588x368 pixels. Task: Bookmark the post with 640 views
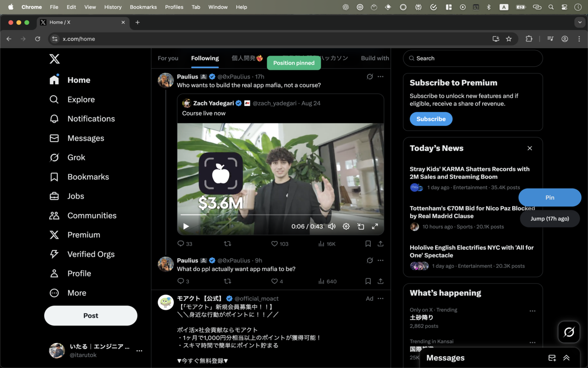[x=368, y=281]
